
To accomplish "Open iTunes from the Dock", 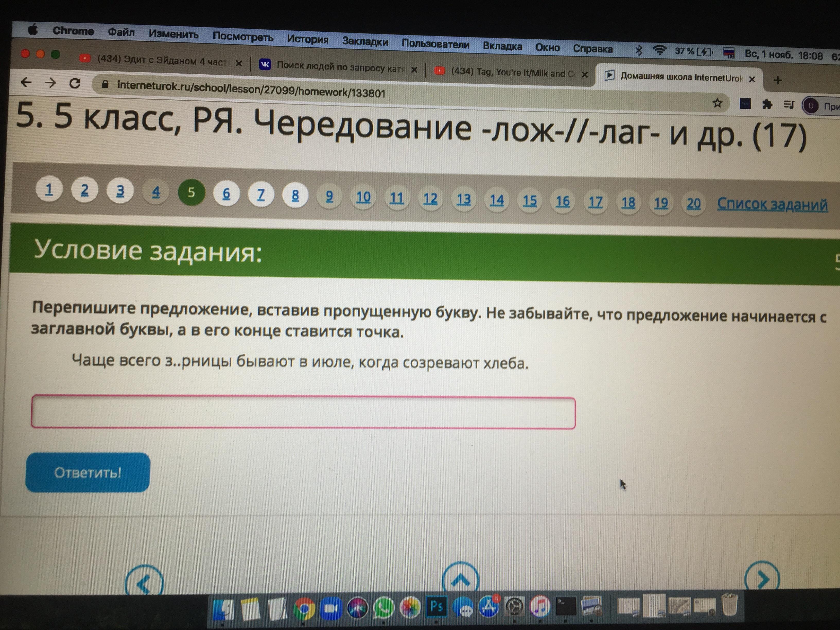I will click(x=540, y=607).
